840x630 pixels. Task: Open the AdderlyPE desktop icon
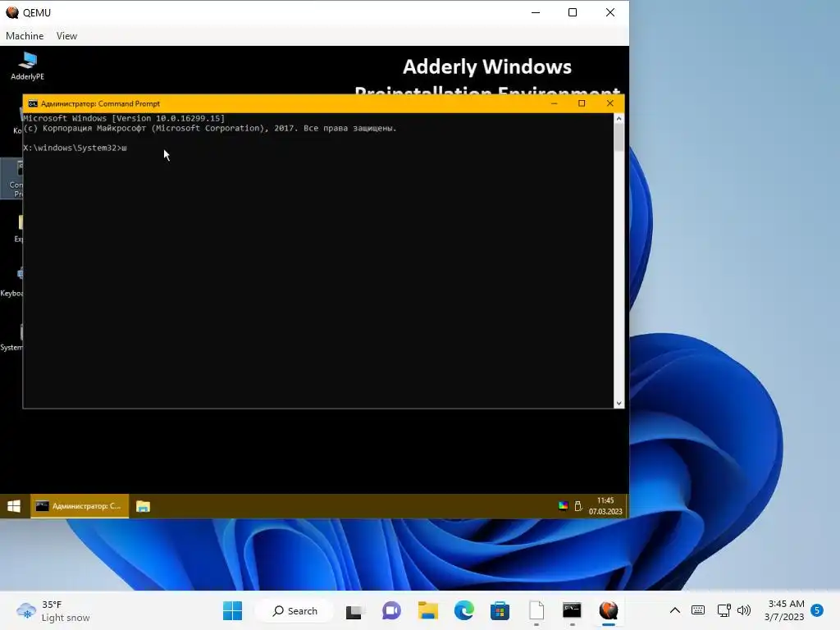(x=27, y=66)
